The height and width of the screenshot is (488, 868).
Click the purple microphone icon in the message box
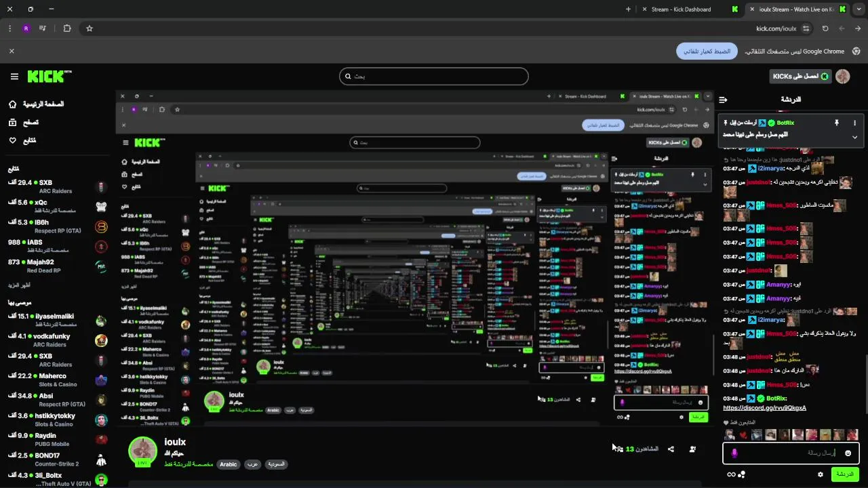tap(734, 453)
